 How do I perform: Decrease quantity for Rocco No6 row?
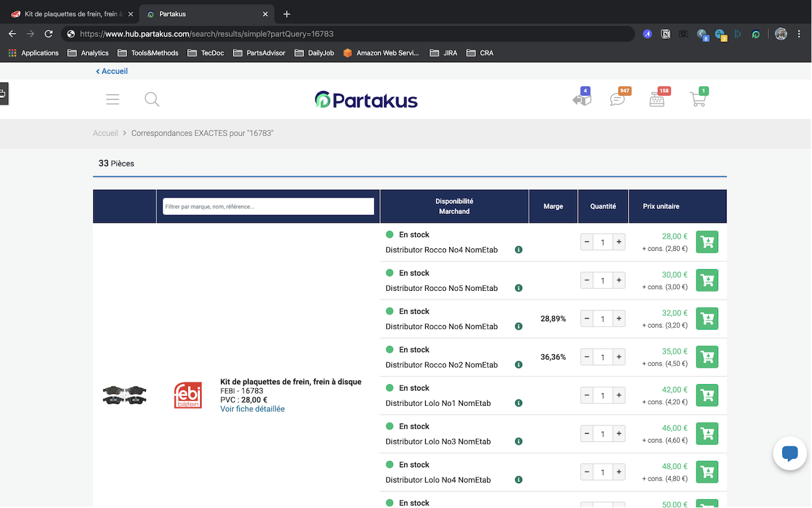[x=587, y=319]
